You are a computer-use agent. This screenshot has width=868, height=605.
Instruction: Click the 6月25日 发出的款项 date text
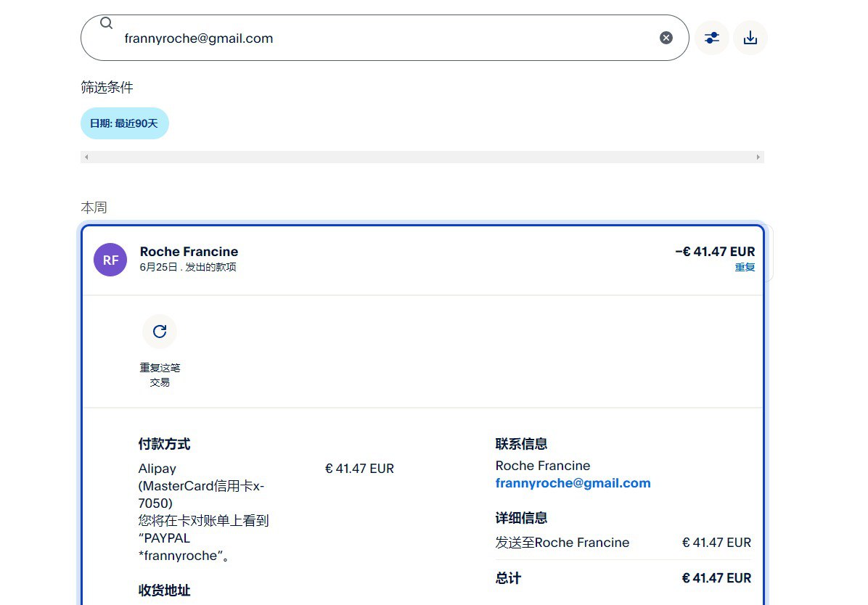pos(187,267)
